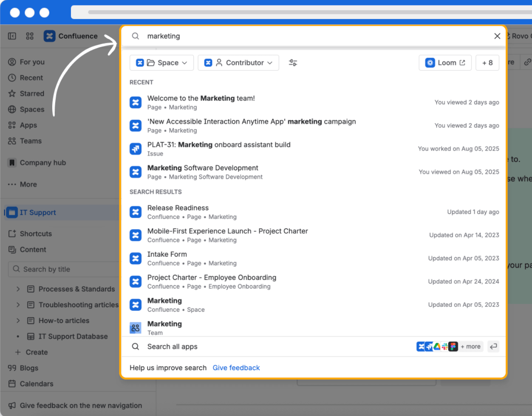Open Marketing Software Development page result

[x=314, y=172]
